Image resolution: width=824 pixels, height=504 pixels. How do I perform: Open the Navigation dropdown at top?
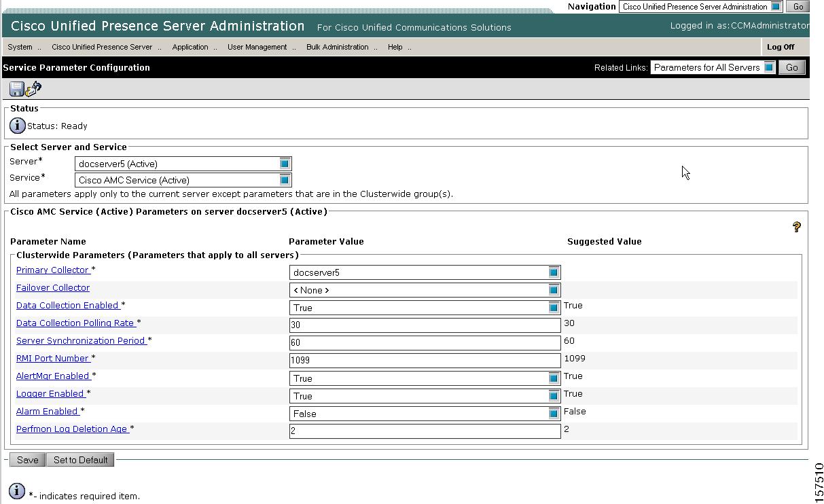pyautogui.click(x=700, y=7)
